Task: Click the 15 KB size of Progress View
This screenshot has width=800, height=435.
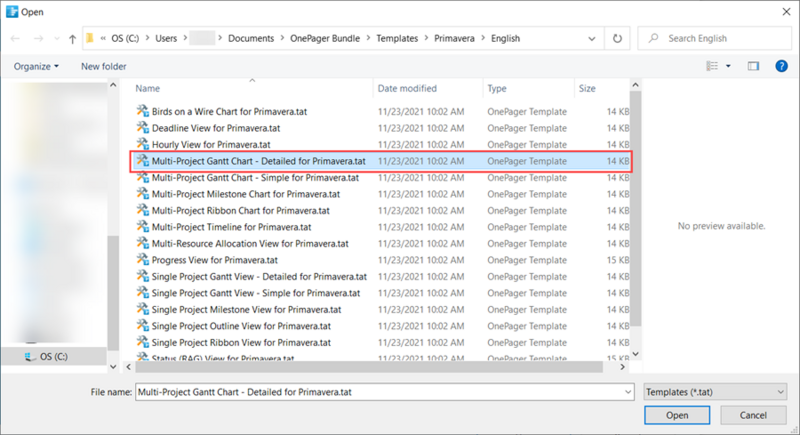Action: tap(618, 260)
